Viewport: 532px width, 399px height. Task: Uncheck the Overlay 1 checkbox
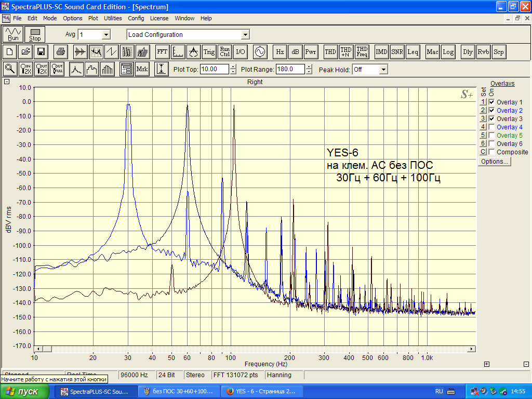click(x=491, y=102)
